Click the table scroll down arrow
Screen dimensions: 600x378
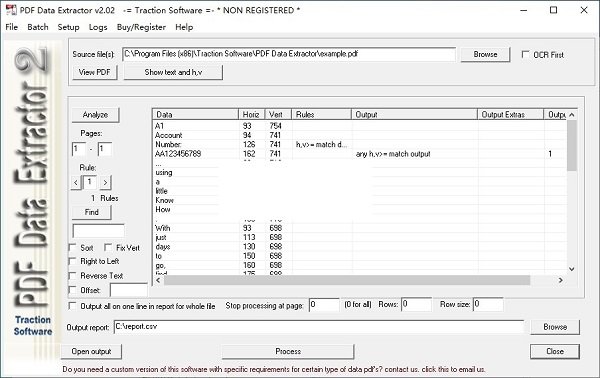[x=572, y=269]
